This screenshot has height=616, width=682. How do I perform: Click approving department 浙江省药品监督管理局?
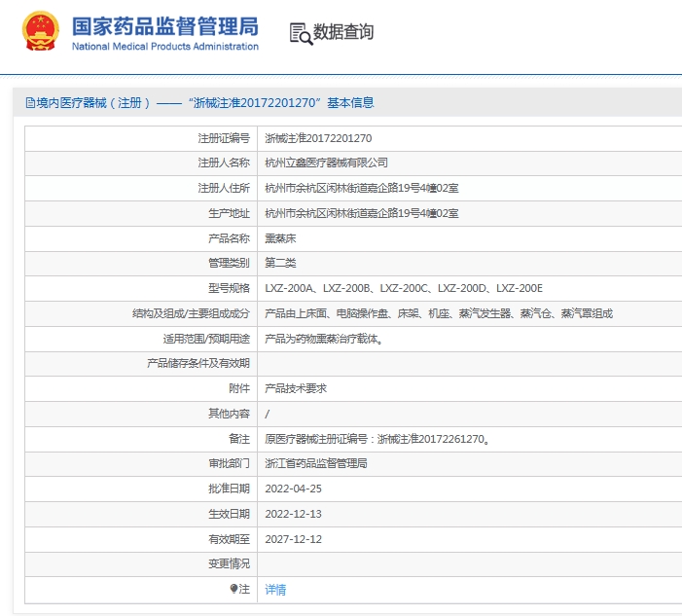pyautogui.click(x=316, y=463)
